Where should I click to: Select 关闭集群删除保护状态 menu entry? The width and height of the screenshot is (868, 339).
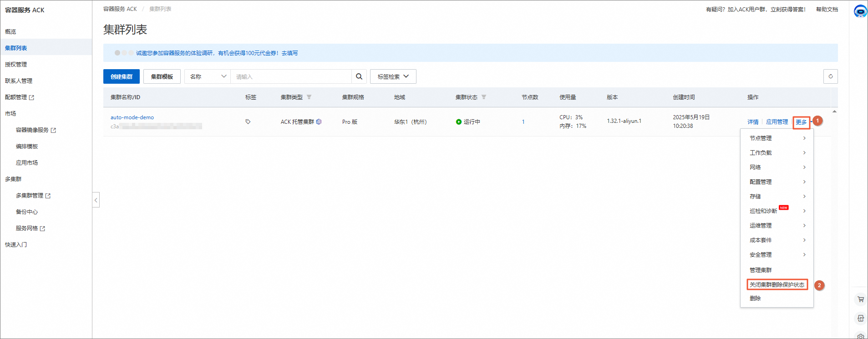777,284
